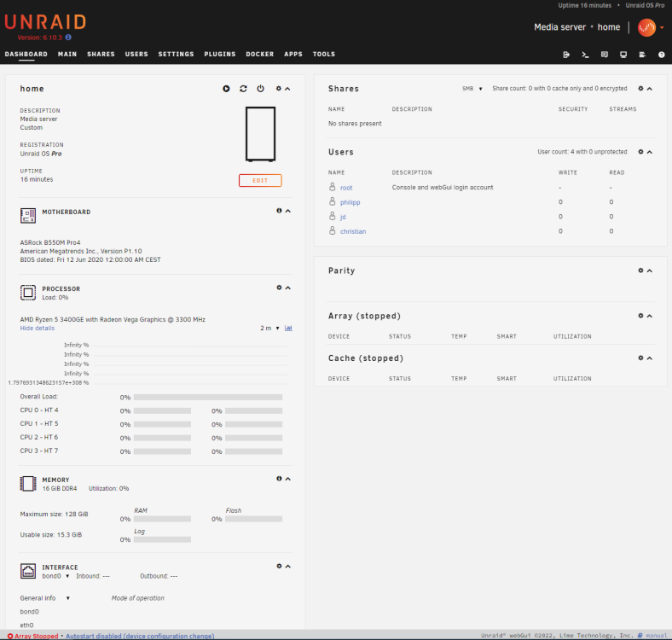Toggle CPU chart icon
This screenshot has height=640, width=672.
tap(288, 329)
